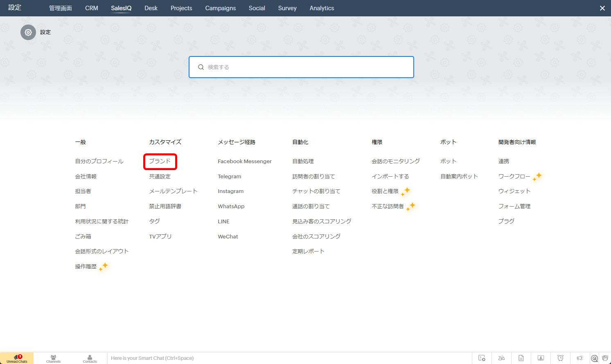
Task: Open 自動案内ボット
Action: pos(459,176)
